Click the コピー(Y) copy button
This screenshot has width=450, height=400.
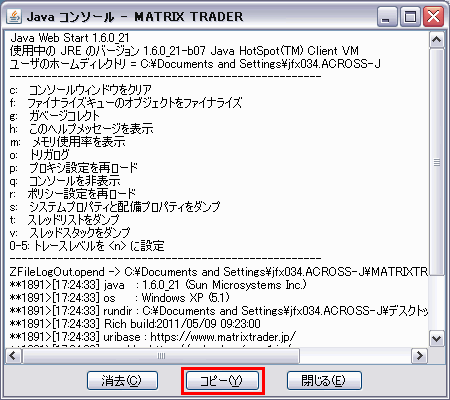[222, 380]
